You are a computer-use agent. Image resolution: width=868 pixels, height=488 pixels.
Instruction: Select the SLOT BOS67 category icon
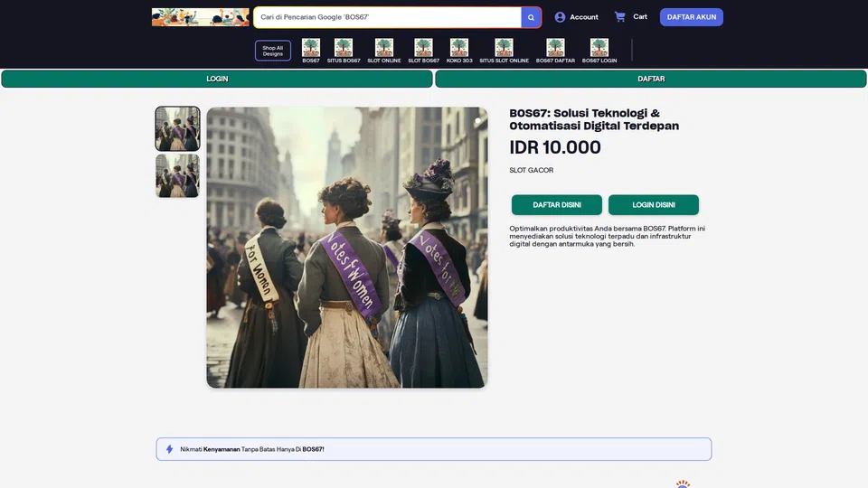[x=423, y=48]
